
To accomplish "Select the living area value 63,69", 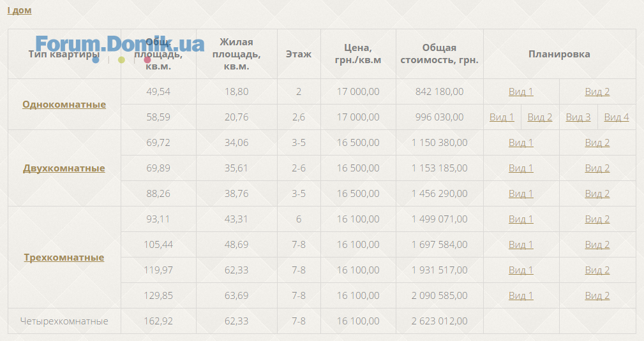I will tap(237, 296).
